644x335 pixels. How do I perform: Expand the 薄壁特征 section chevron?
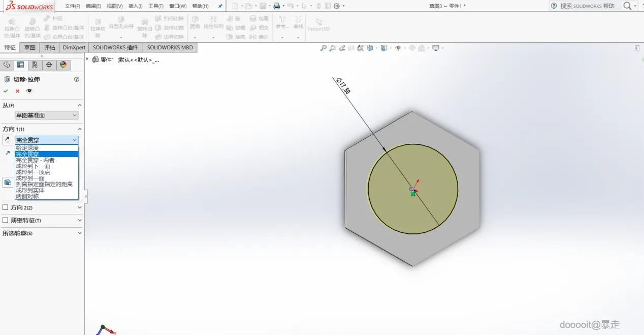[x=80, y=220]
